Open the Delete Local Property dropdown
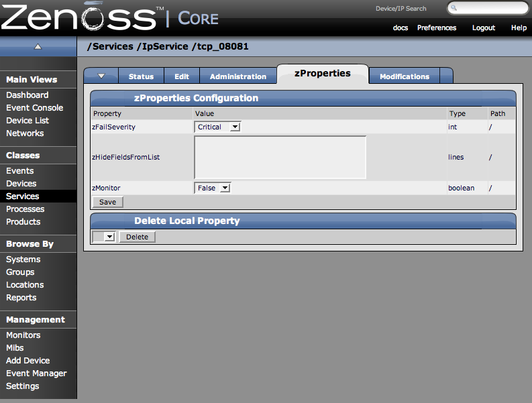The height and width of the screenshot is (403, 532). tap(104, 237)
